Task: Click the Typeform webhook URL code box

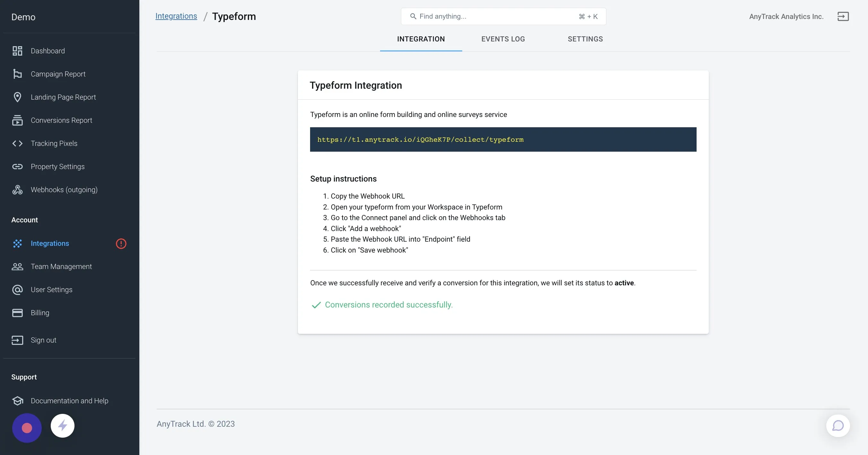Action: 503,139
